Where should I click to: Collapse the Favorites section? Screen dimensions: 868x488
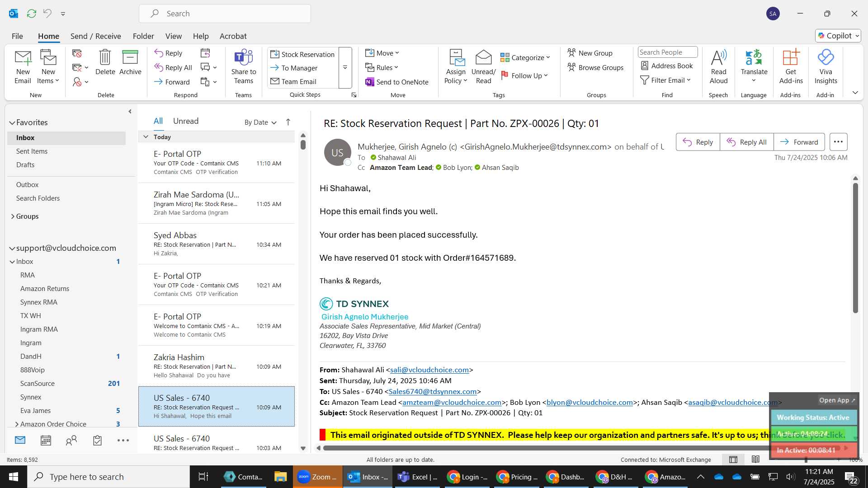tap(12, 122)
